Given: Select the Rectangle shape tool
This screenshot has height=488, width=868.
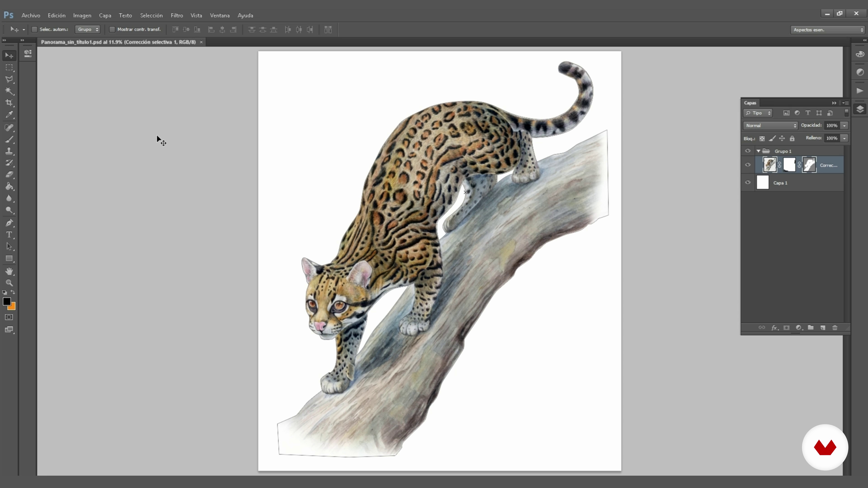Looking at the screenshot, I should tap(9, 259).
